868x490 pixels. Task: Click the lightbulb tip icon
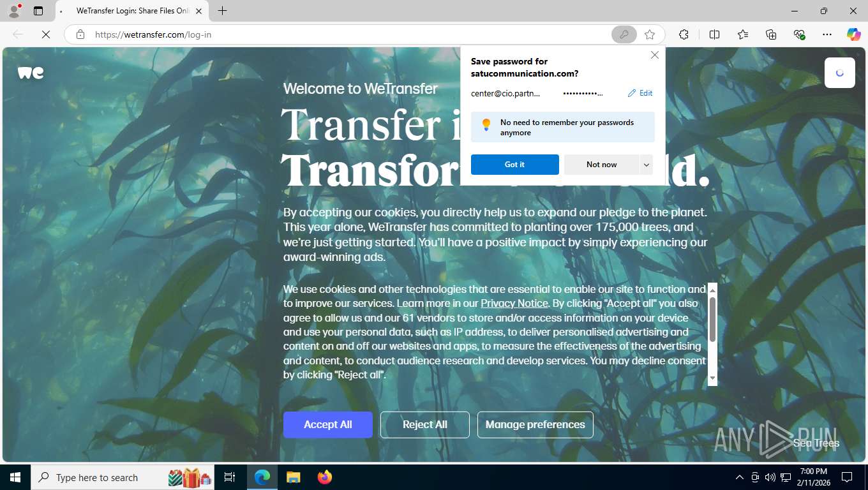(486, 125)
